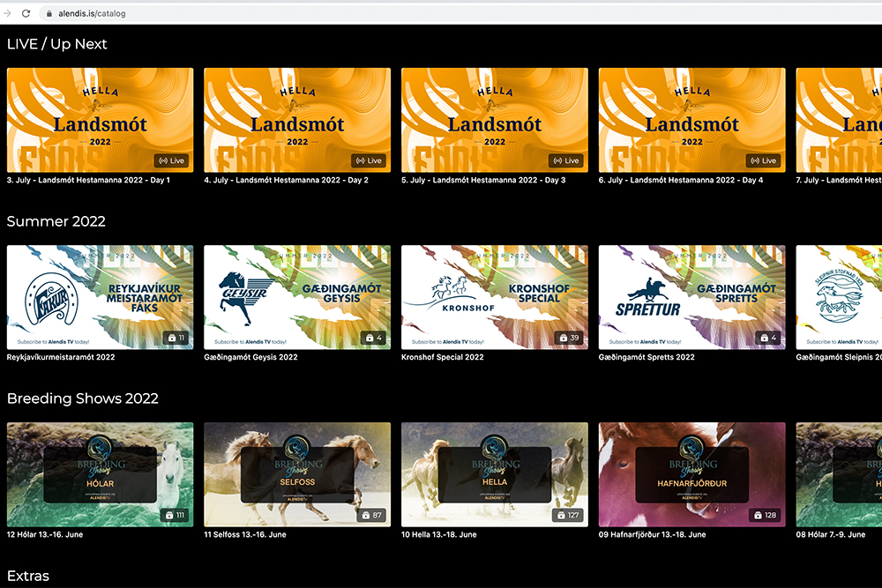Click the 'Summer 2022' section heading
Screen dimensions: 882x588
coord(56,221)
